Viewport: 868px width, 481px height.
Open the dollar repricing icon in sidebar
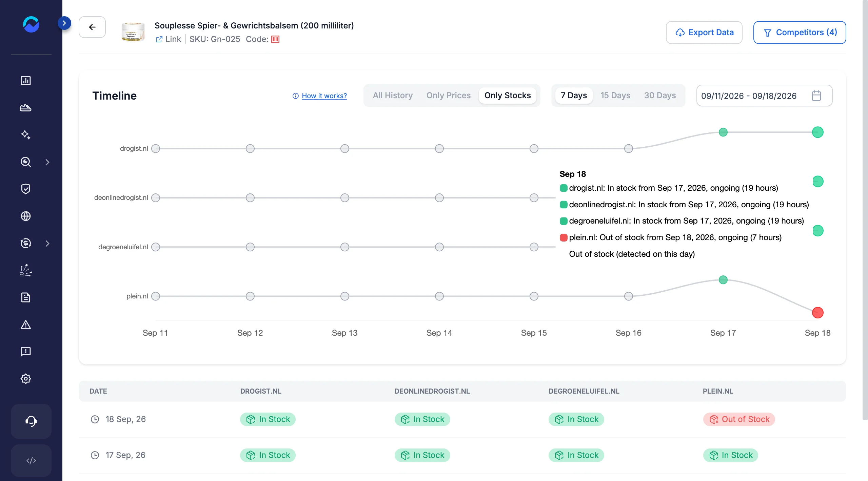click(x=26, y=243)
